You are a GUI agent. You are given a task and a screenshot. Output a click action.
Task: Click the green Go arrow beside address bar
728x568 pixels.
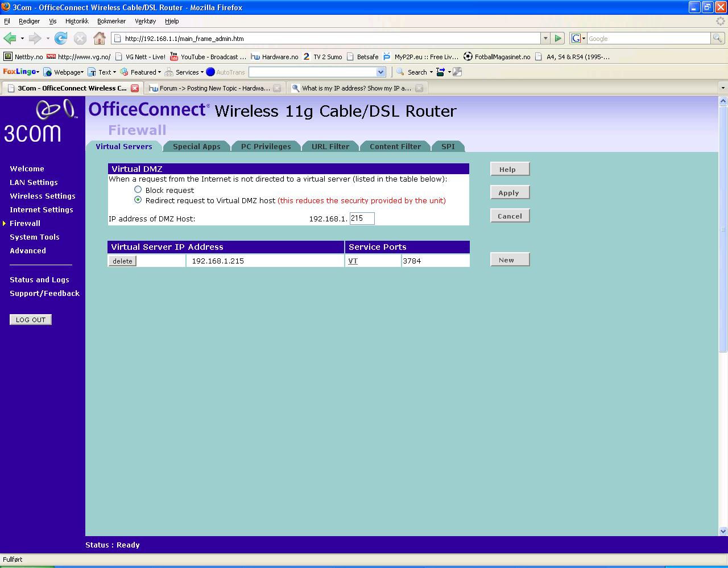point(558,38)
